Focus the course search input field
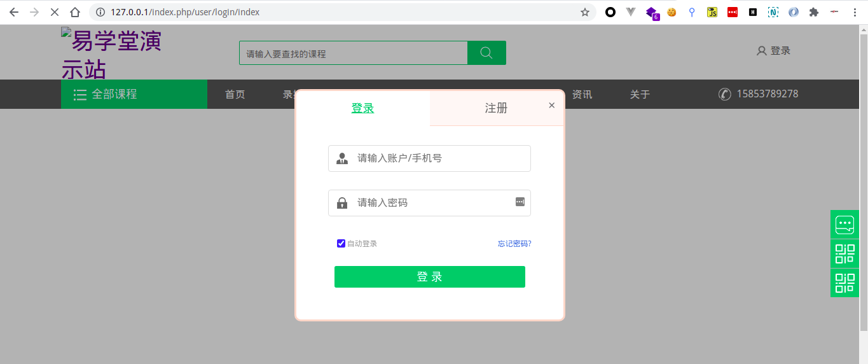This screenshot has height=364, width=868. [x=354, y=53]
